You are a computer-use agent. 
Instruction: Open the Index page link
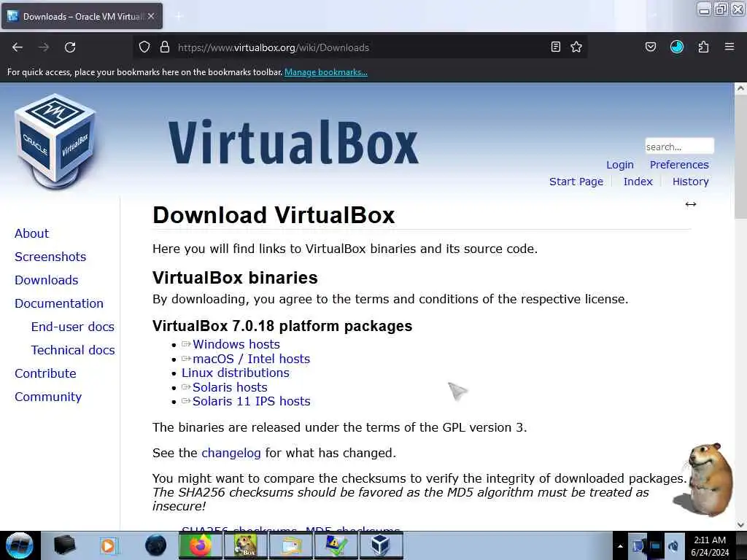click(x=638, y=182)
